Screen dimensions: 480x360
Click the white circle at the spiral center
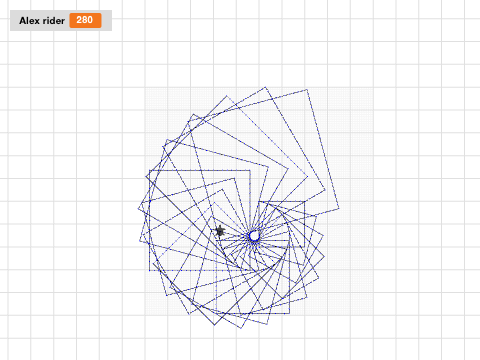tap(254, 236)
